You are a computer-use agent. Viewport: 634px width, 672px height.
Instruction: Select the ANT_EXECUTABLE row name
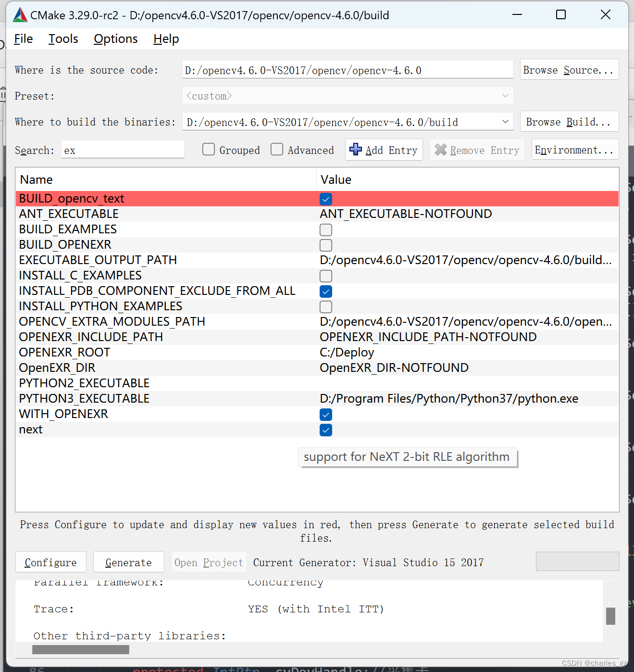click(x=69, y=214)
